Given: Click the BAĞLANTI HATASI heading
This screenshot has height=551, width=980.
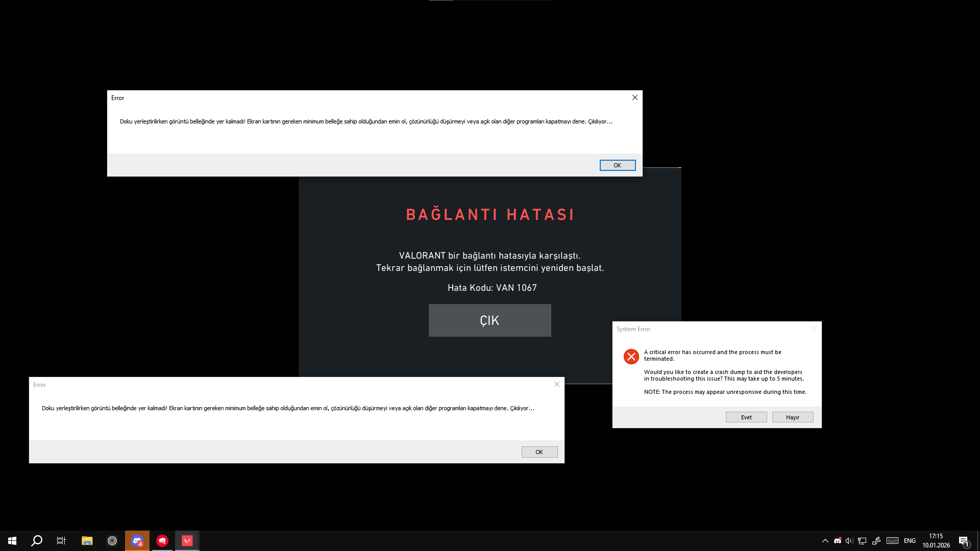Looking at the screenshot, I should [x=490, y=214].
